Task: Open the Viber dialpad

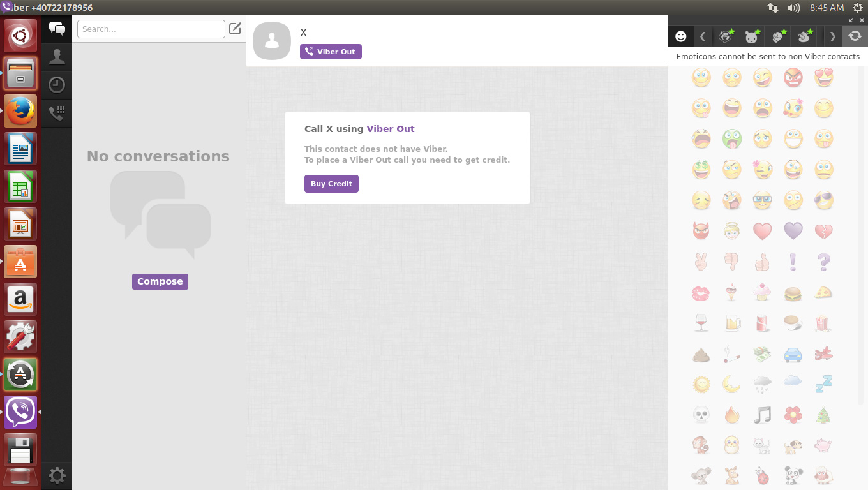Action: (57, 113)
